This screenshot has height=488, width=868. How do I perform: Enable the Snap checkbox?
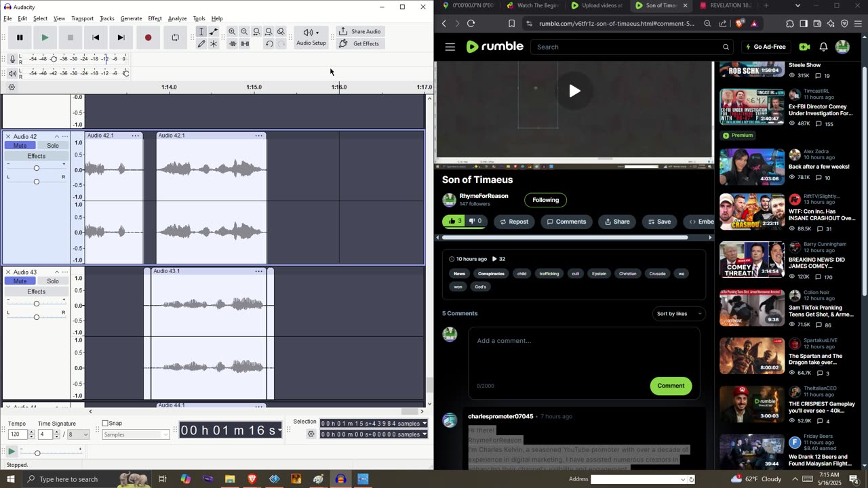tap(105, 424)
